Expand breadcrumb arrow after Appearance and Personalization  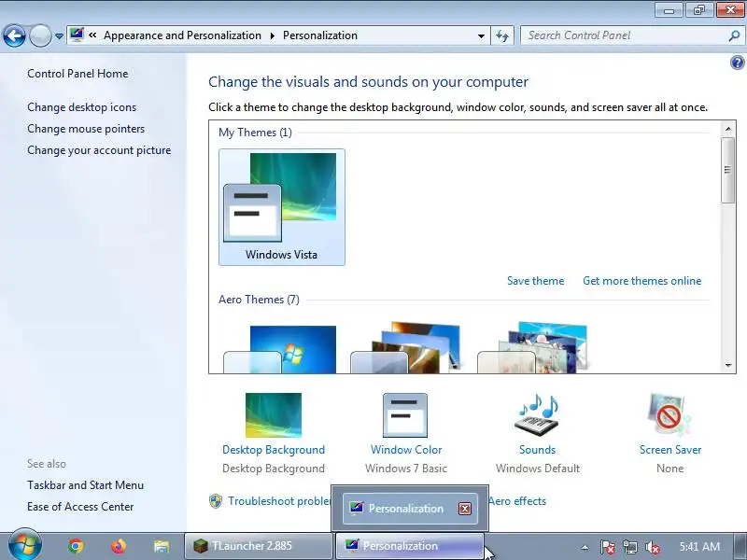click(273, 35)
